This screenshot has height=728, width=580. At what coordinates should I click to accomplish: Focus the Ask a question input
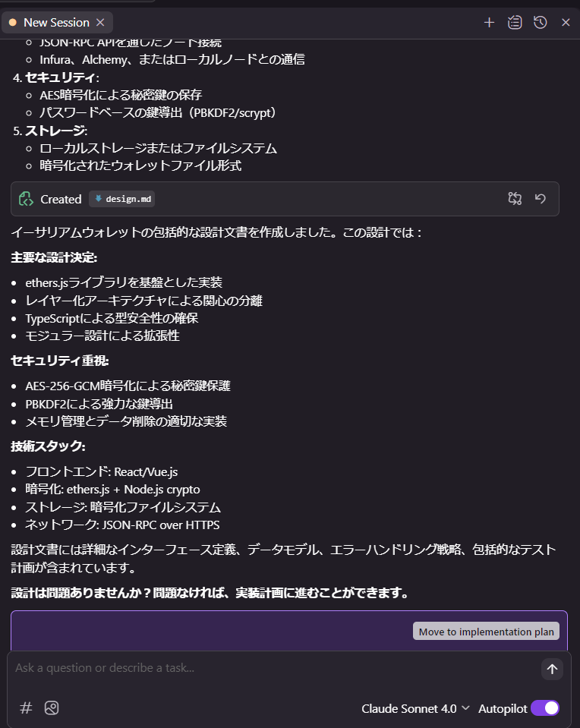(x=274, y=668)
